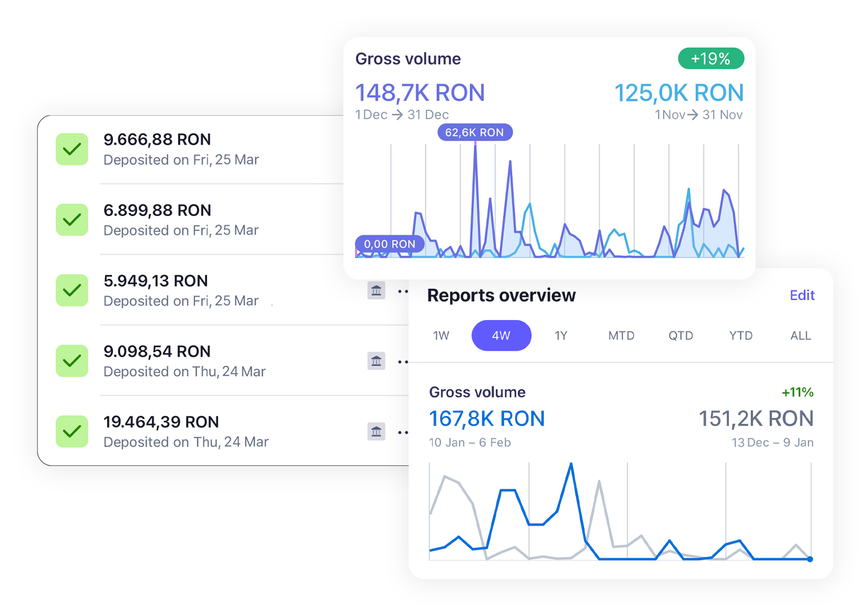This screenshot has width=868, height=616.
Task: Click bank icon for 5.949,13 RON deposit
Action: pyautogui.click(x=376, y=291)
